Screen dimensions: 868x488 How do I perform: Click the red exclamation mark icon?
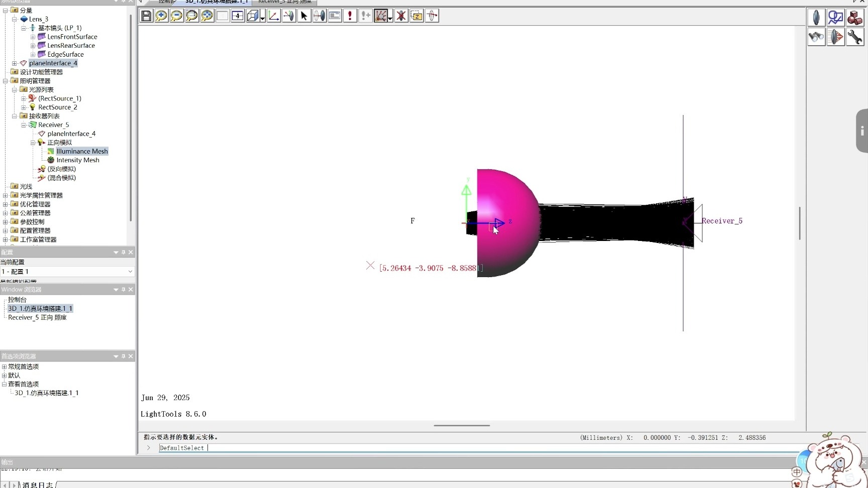(350, 16)
